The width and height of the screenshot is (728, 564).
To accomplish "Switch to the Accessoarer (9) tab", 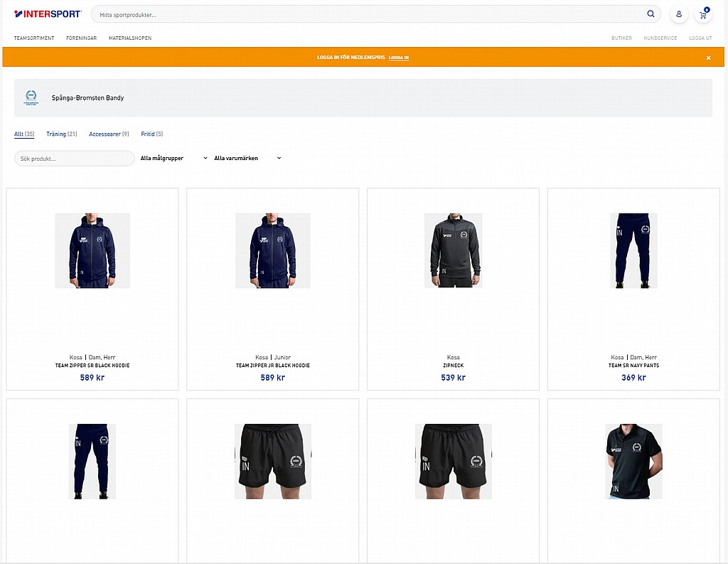I will point(109,134).
